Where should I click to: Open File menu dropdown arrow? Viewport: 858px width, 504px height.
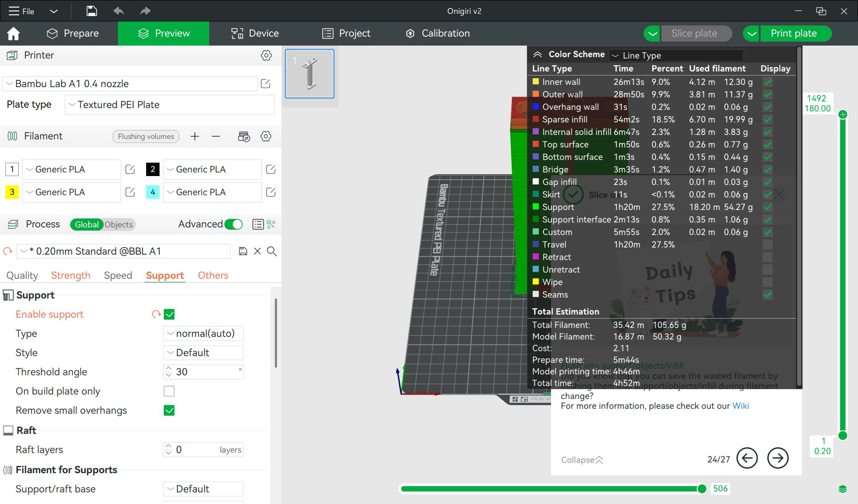click(x=54, y=11)
